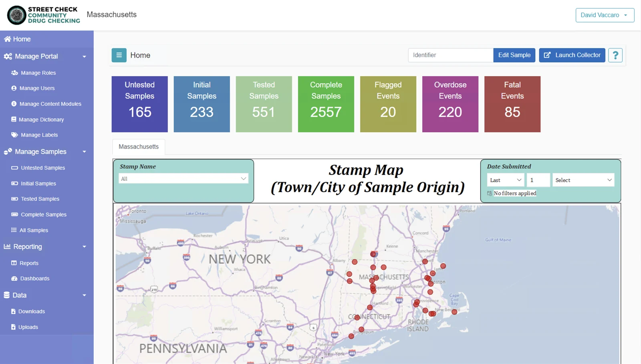Open the David Vaccaro user menu
Screen dimensions: 641x364
pos(605,15)
